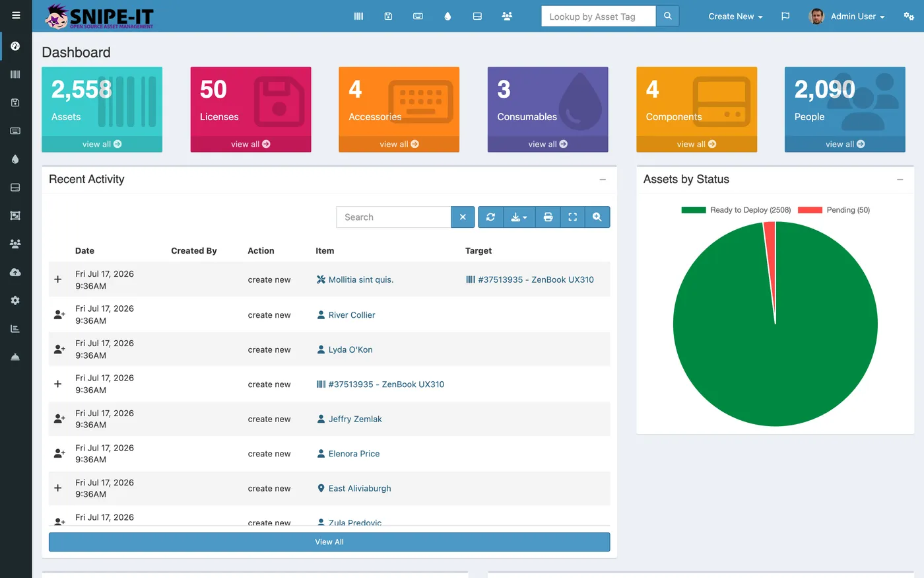Open the export download dropdown
924x578 pixels.
[x=519, y=217]
